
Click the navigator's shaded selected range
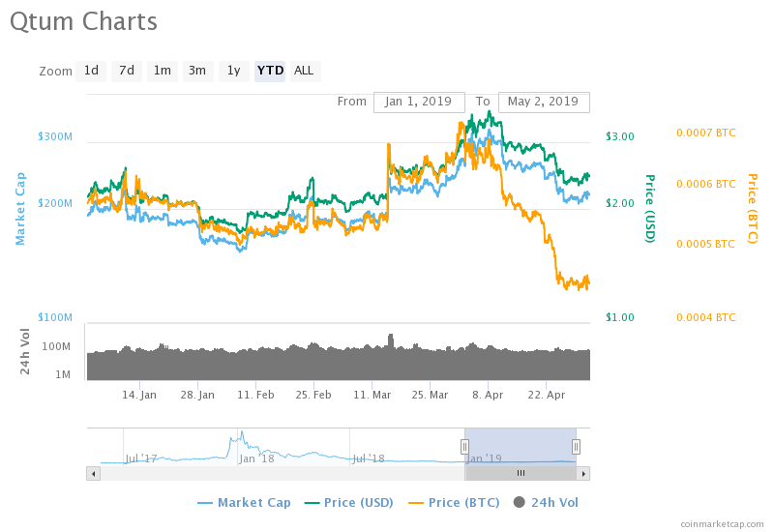521,447
